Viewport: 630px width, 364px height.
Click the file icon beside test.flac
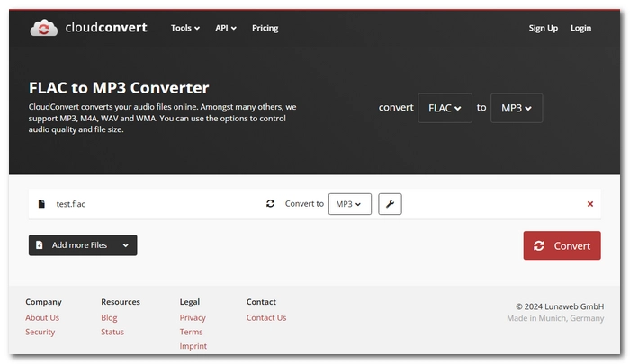[x=41, y=204]
